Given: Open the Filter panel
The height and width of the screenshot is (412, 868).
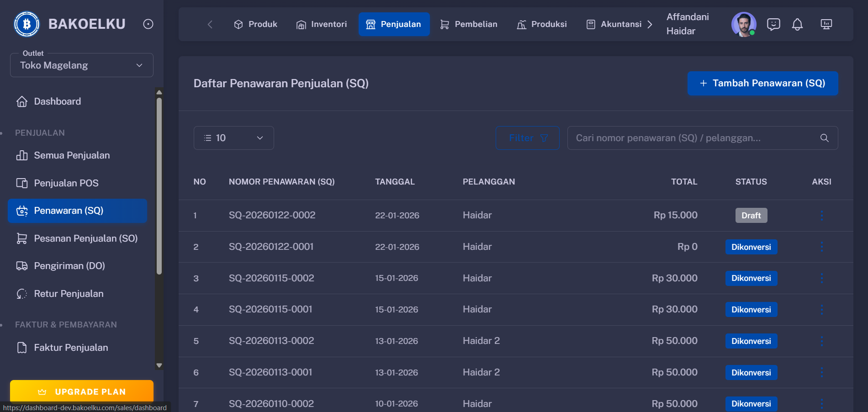Looking at the screenshot, I should click(527, 137).
